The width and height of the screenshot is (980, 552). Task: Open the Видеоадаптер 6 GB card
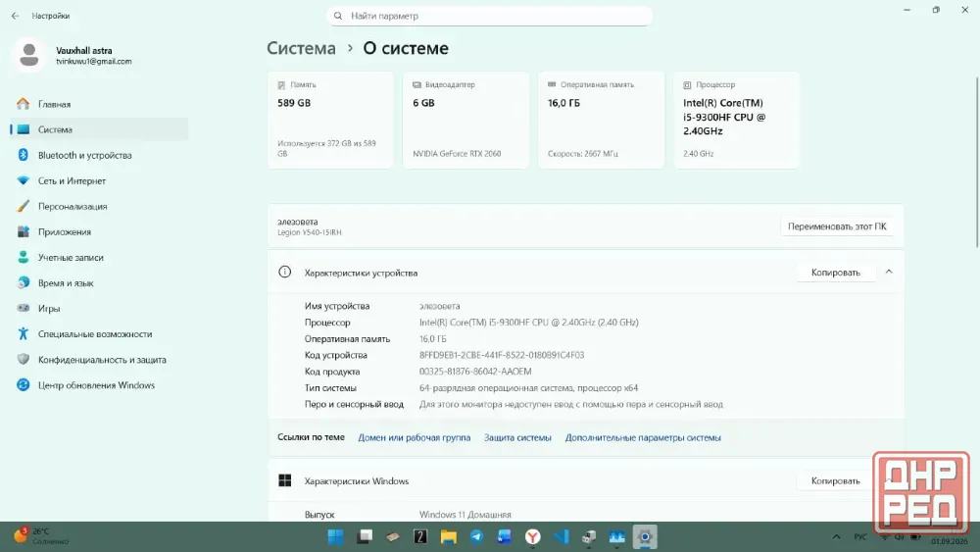click(465, 120)
